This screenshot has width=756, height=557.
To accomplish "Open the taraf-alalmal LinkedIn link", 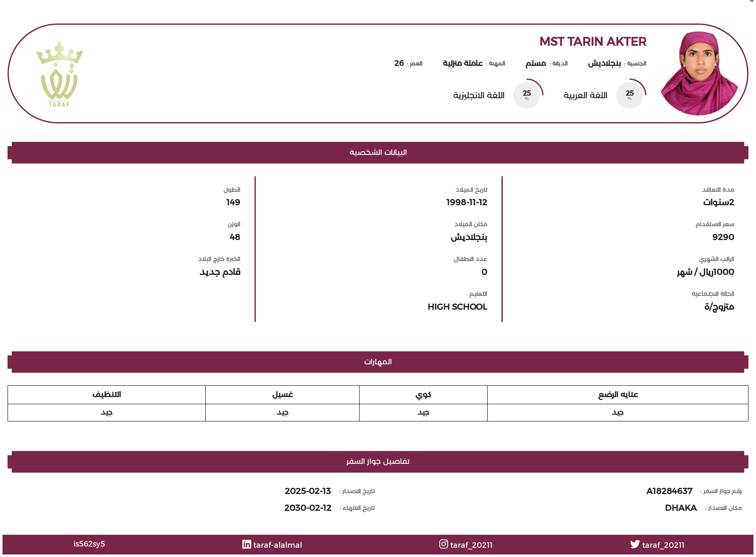I will [277, 545].
